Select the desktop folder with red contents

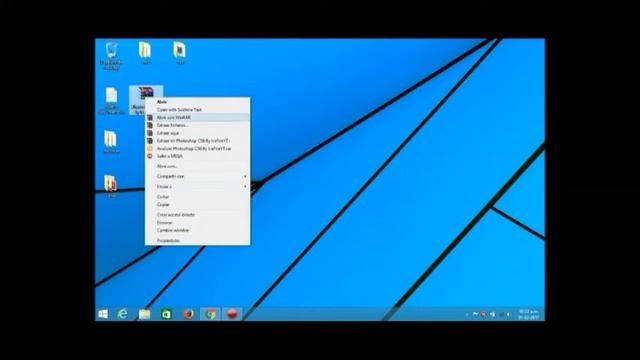coord(111,187)
